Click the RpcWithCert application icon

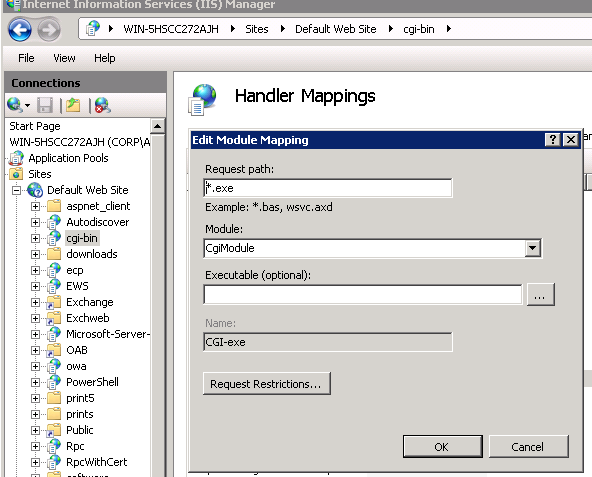54,462
